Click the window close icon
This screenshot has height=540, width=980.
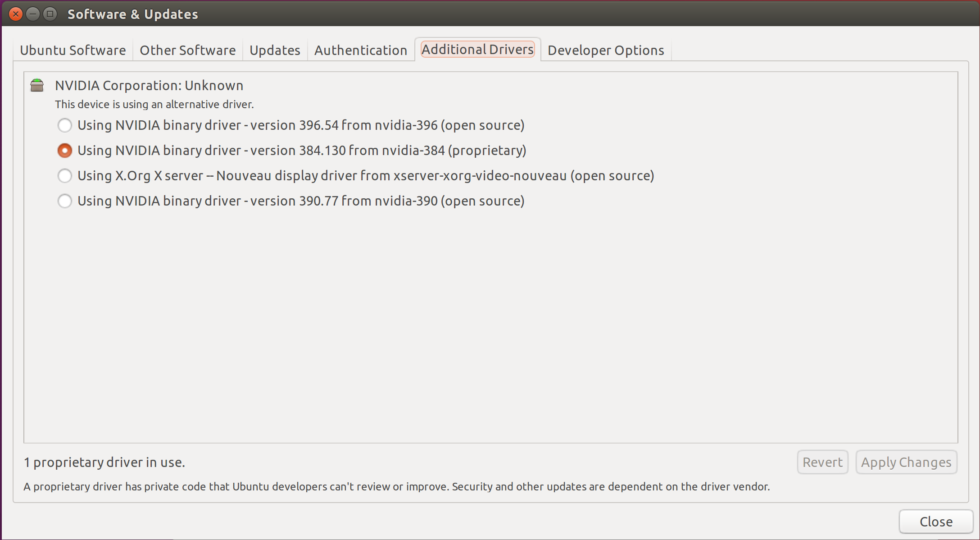point(15,14)
